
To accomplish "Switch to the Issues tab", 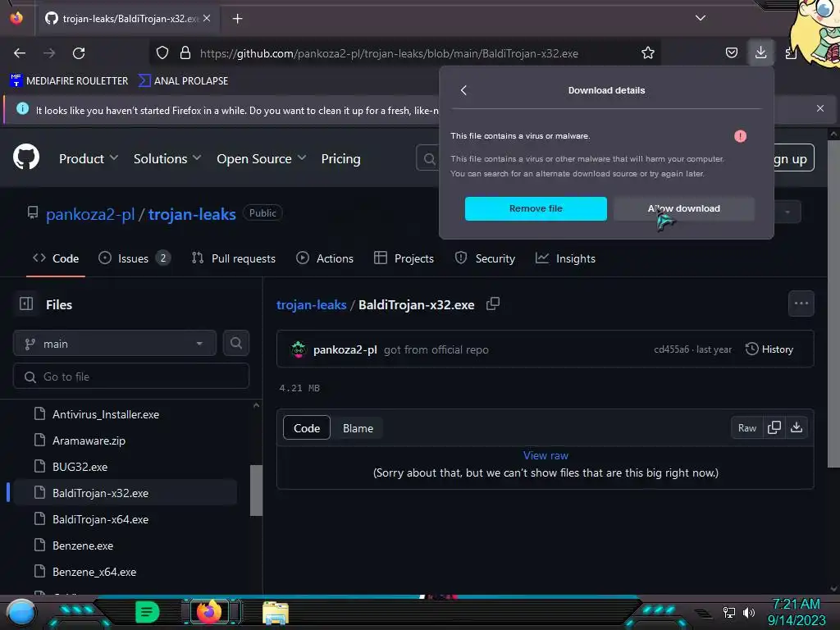I will 134,258.
